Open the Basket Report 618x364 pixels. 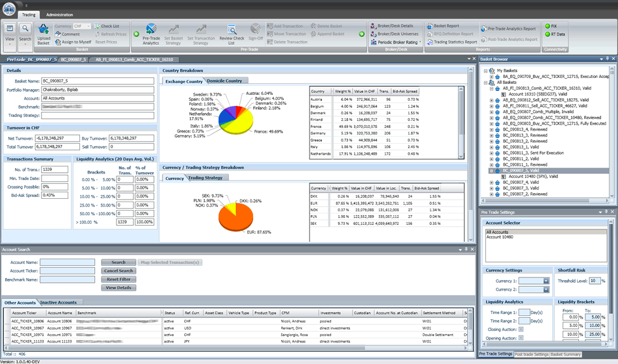tap(446, 26)
